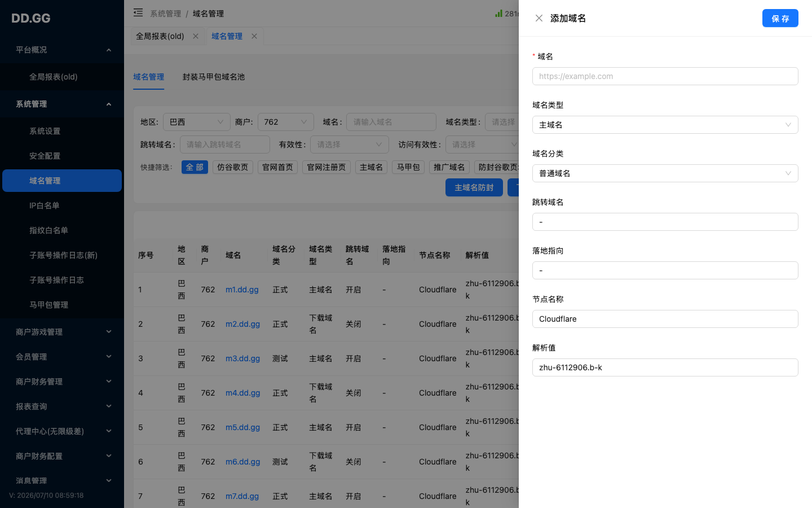The image size is (812, 508).
Task: Select the 全部 quick filter
Action: click(x=195, y=167)
